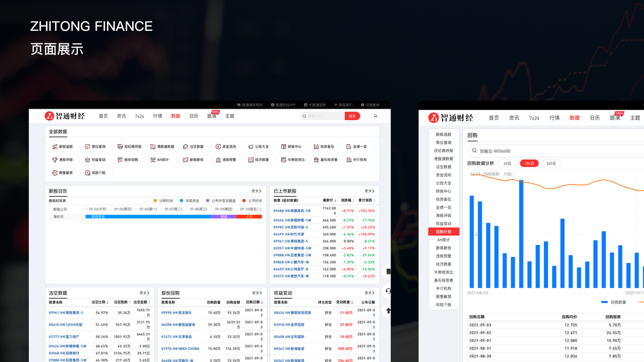
Task: Sort 沽空数据 table by 沽空比例
Action: tap(100, 302)
